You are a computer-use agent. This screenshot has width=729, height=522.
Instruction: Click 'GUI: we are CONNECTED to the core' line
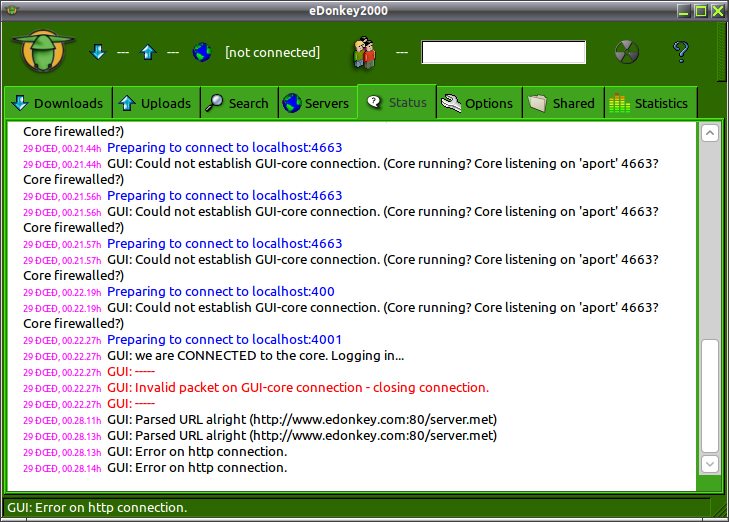pos(256,356)
